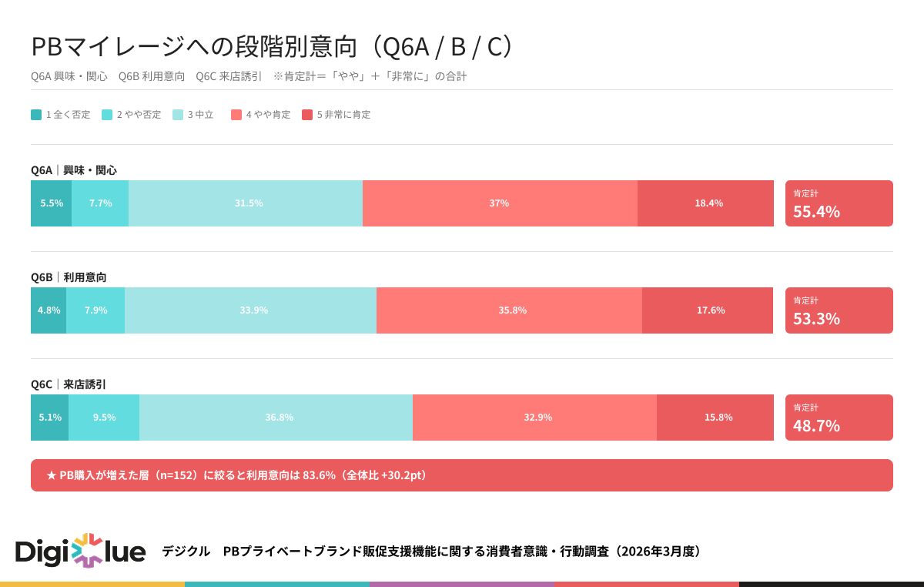Click the Digiclue logo icon
This screenshot has width=924, height=587.
pos(87,550)
